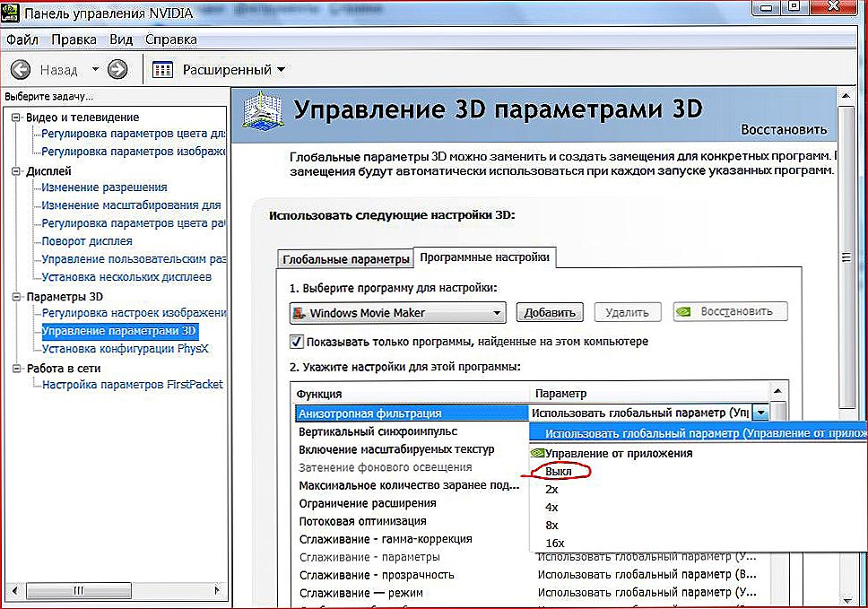868x609 pixels.
Task: Open the Вид menu
Action: pyautogui.click(x=121, y=39)
